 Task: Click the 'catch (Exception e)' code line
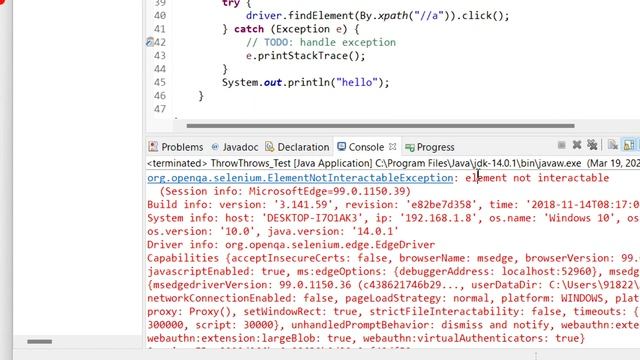click(291, 29)
